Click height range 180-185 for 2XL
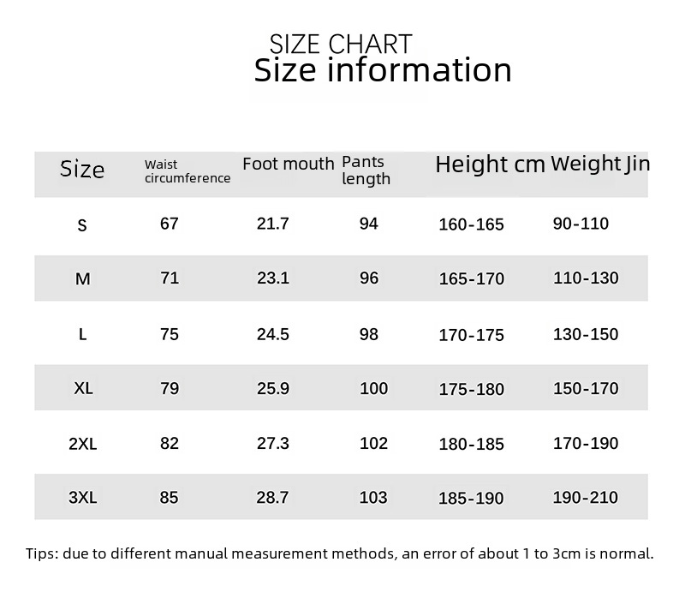 (x=472, y=444)
